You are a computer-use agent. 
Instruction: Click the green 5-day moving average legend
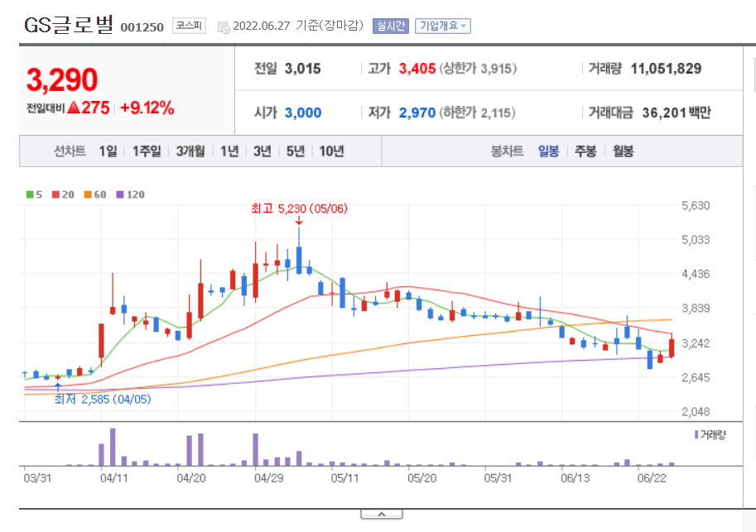[34, 194]
